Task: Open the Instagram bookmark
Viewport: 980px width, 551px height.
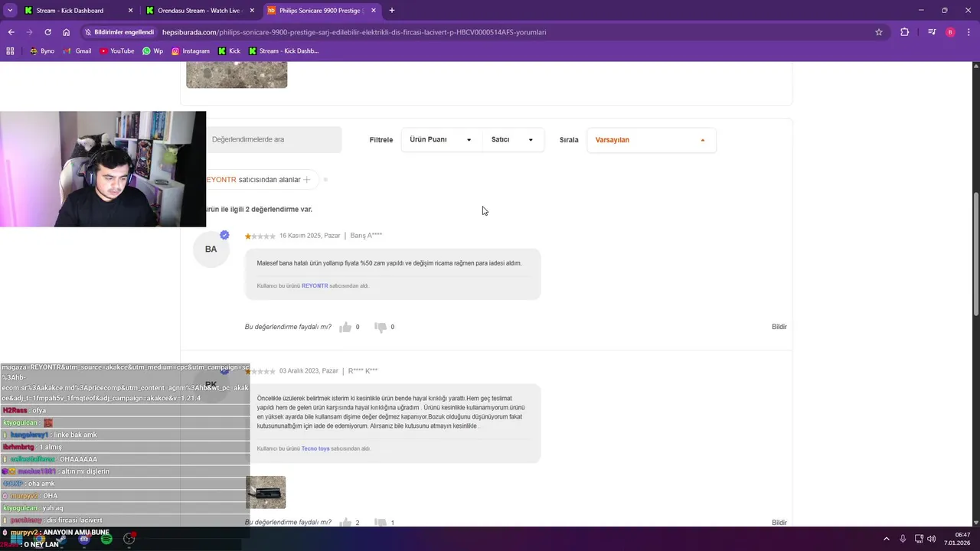Action: point(191,51)
